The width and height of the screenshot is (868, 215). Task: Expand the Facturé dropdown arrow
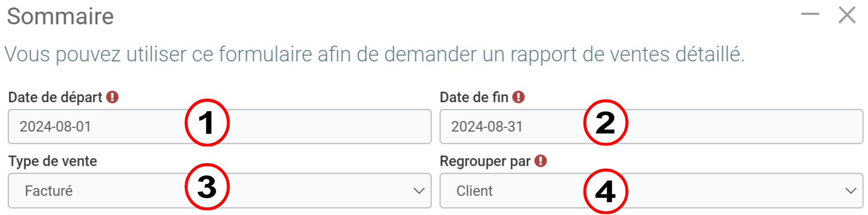419,191
